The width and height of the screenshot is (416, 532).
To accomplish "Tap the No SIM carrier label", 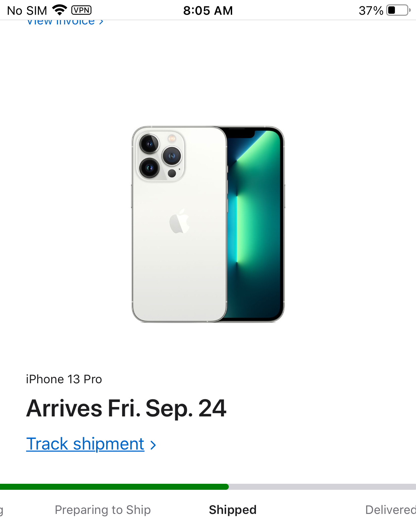I will coord(27,10).
